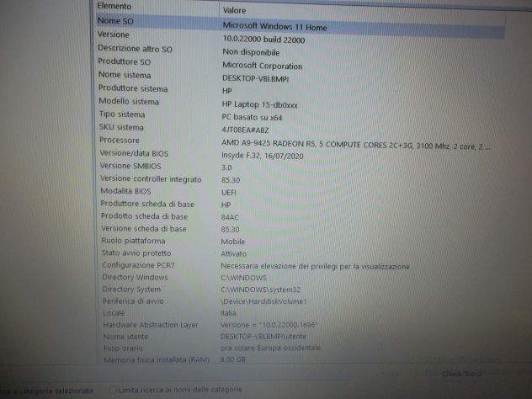Select the Ruolo piattaforma row label
The height and width of the screenshot is (399, 532).
coord(133,241)
